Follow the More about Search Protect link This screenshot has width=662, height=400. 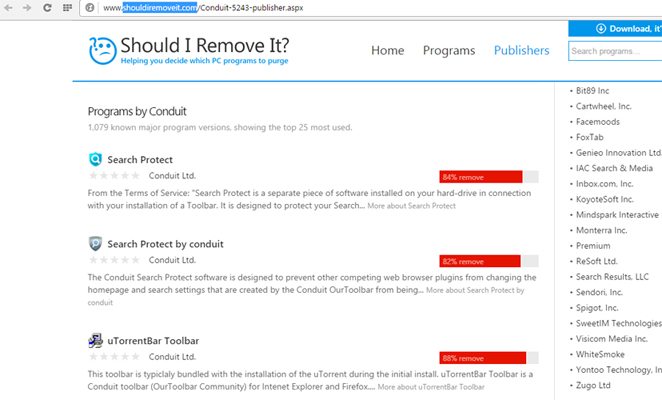[411, 206]
